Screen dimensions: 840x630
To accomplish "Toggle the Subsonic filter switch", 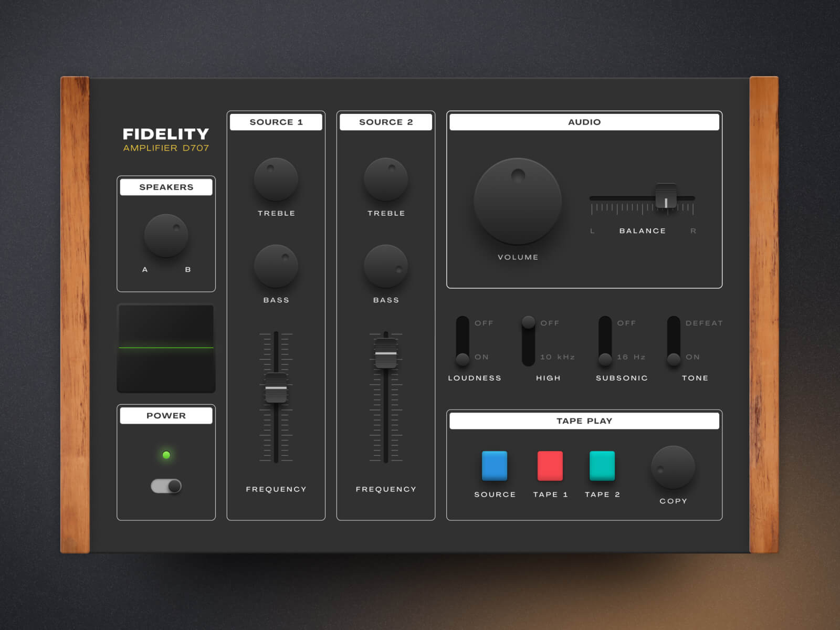I will pos(605,341).
